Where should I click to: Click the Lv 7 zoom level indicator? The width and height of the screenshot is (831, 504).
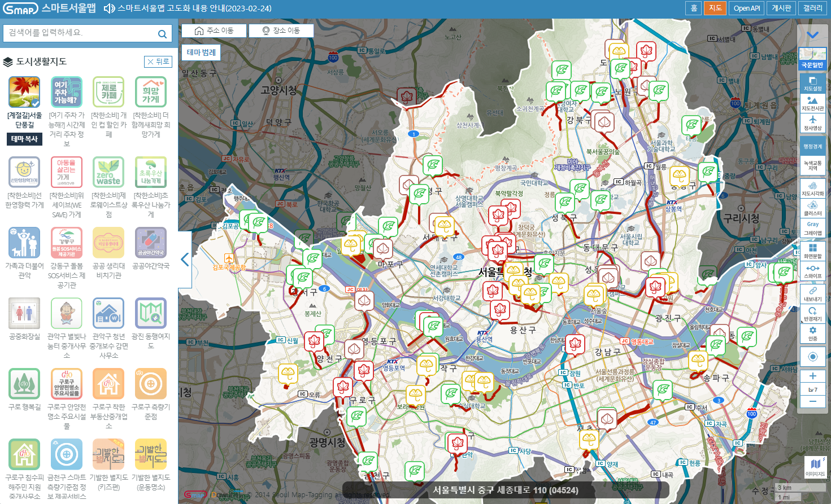813,389
